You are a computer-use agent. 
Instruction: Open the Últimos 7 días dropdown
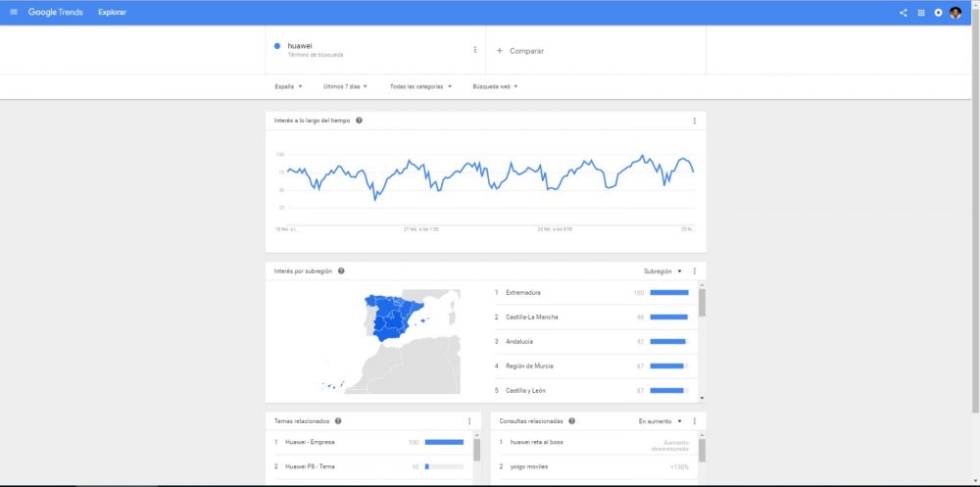(346, 87)
